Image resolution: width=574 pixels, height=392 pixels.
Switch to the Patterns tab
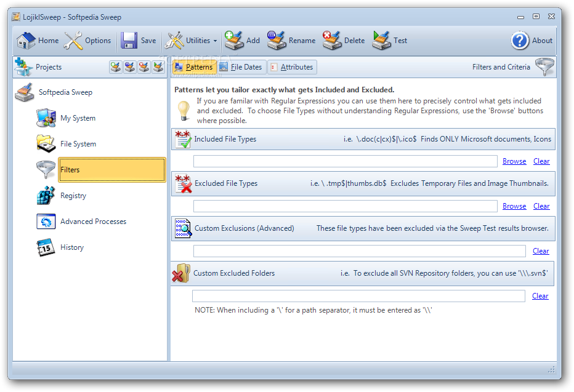pyautogui.click(x=194, y=67)
